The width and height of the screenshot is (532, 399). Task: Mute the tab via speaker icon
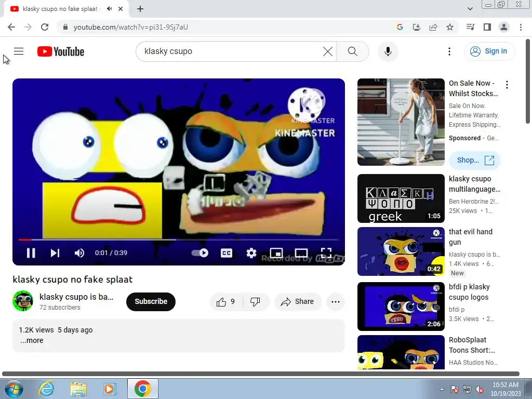click(x=109, y=9)
